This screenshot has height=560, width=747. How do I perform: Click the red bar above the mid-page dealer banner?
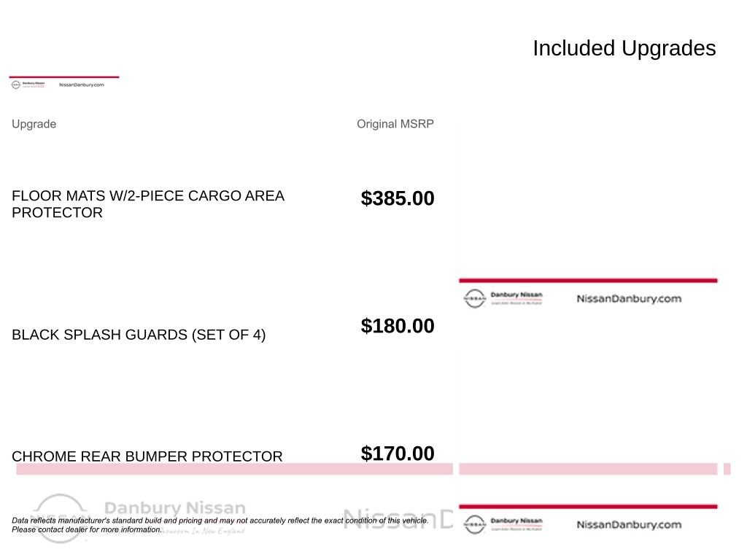588,281
